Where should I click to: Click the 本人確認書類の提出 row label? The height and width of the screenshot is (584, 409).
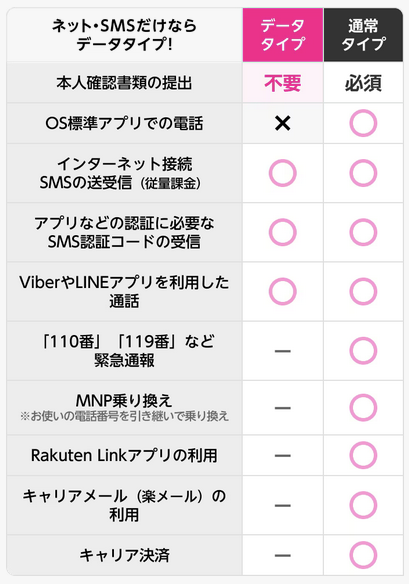point(124,83)
